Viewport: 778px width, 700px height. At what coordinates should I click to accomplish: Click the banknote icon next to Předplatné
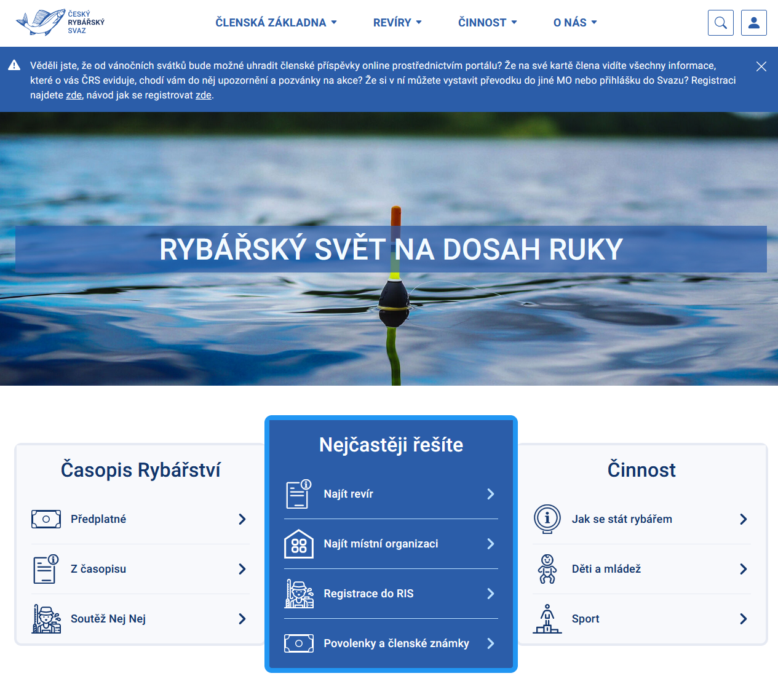(x=46, y=519)
